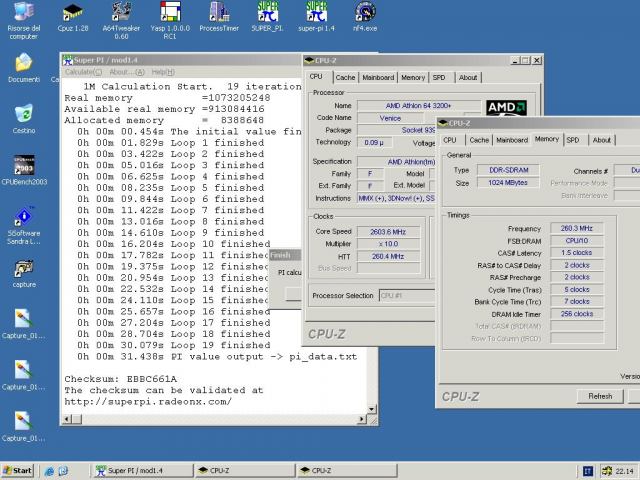Open first Capture_01 image file icon
The height and width of the screenshot is (480, 640).
click(x=23, y=324)
